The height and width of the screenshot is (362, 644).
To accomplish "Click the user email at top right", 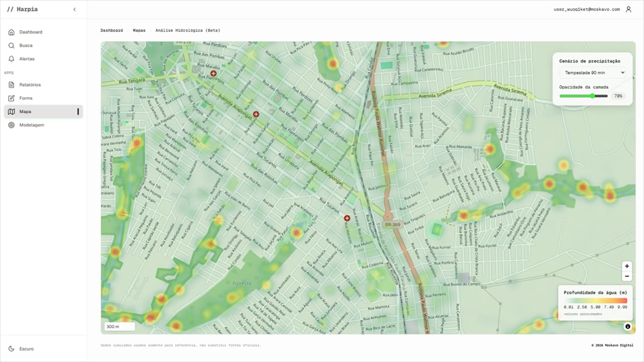I will point(586,9).
